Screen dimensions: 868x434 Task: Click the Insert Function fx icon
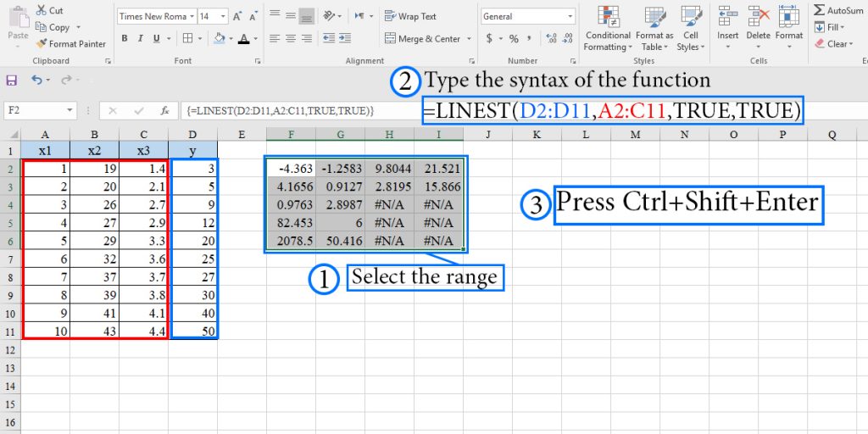coord(165,111)
